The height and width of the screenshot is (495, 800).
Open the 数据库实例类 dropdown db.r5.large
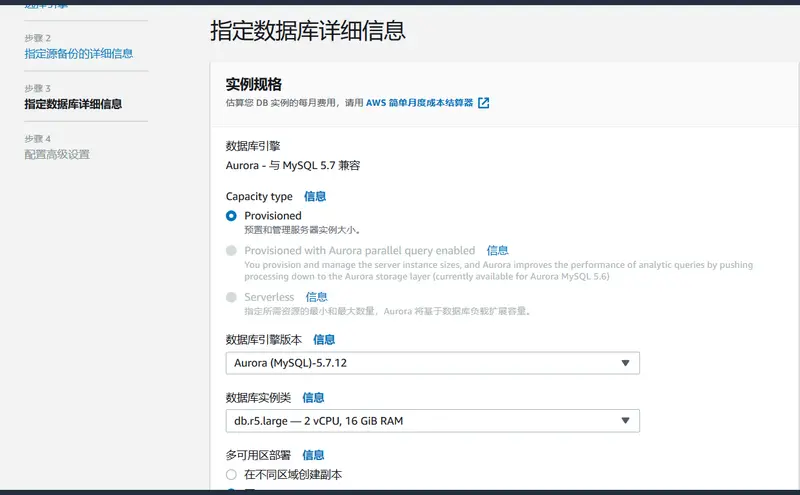[433, 421]
